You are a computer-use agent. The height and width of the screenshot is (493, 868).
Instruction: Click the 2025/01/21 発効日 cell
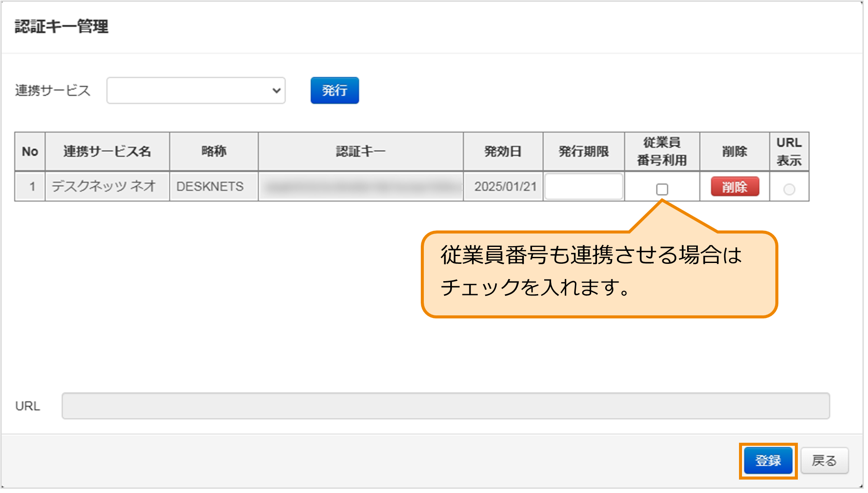[x=503, y=186]
